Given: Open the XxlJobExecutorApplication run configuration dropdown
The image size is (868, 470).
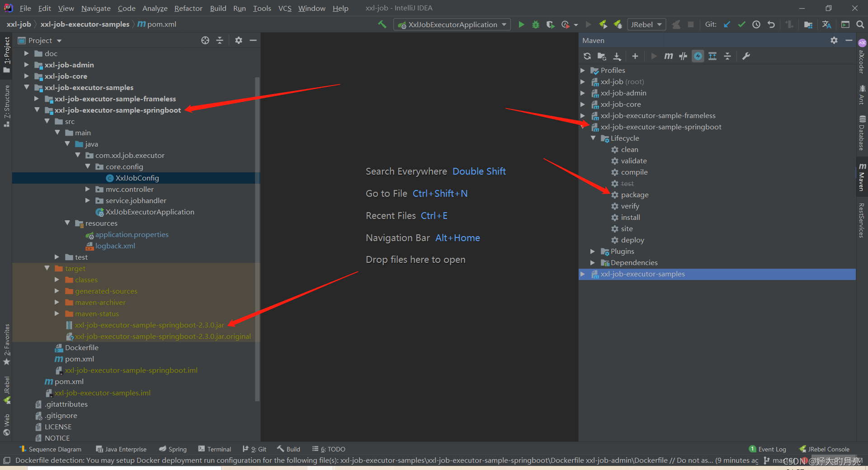Looking at the screenshot, I should coord(452,24).
